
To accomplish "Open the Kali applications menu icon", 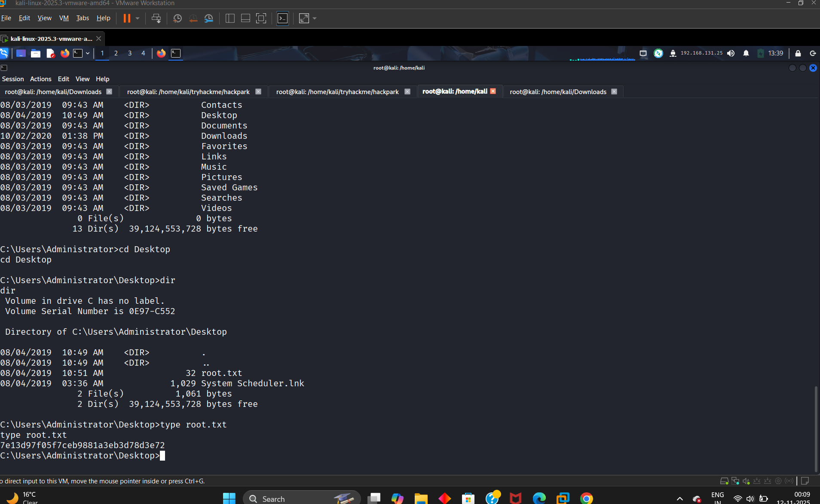I will [x=4, y=53].
